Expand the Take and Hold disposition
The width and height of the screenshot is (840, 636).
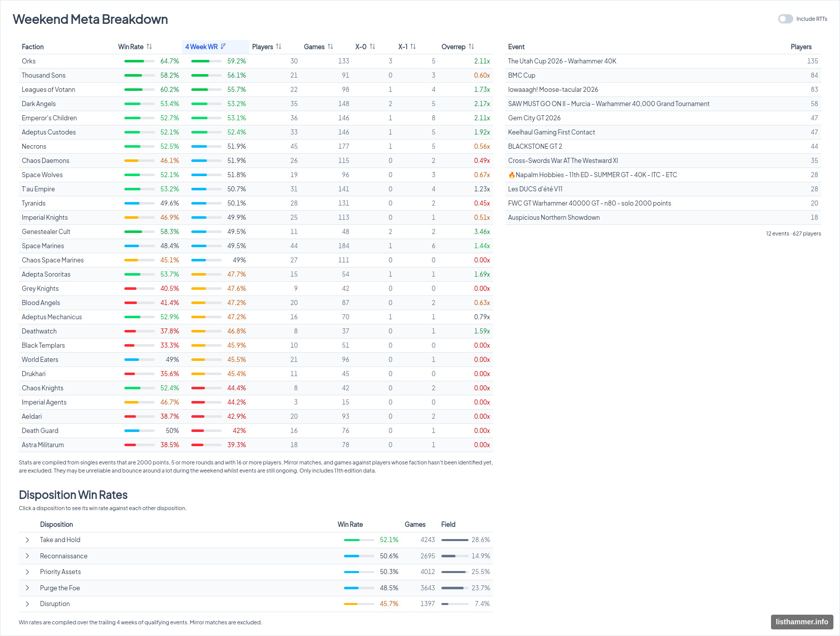pyautogui.click(x=27, y=540)
